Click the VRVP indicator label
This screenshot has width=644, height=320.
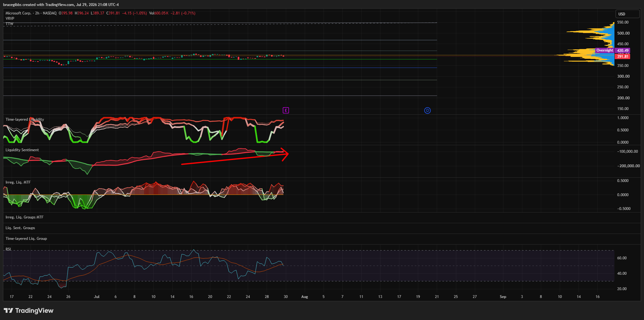10,19
